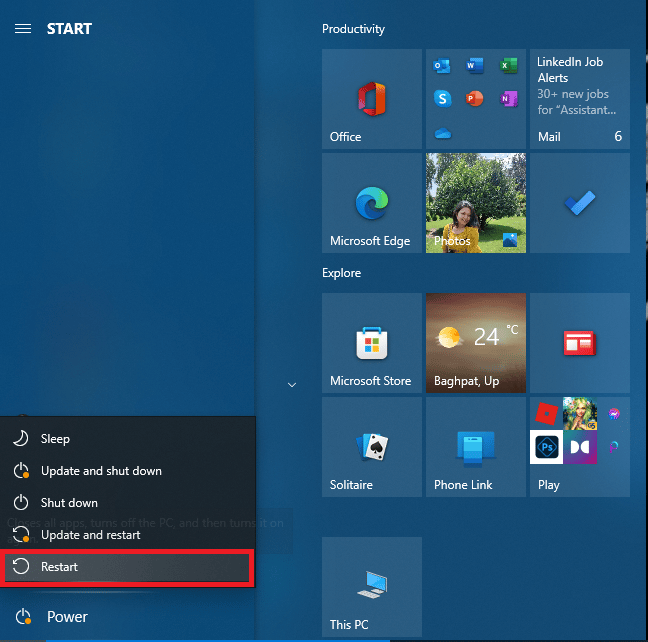Image resolution: width=648 pixels, height=642 pixels.
Task: Click the START title text
Action: click(x=69, y=29)
